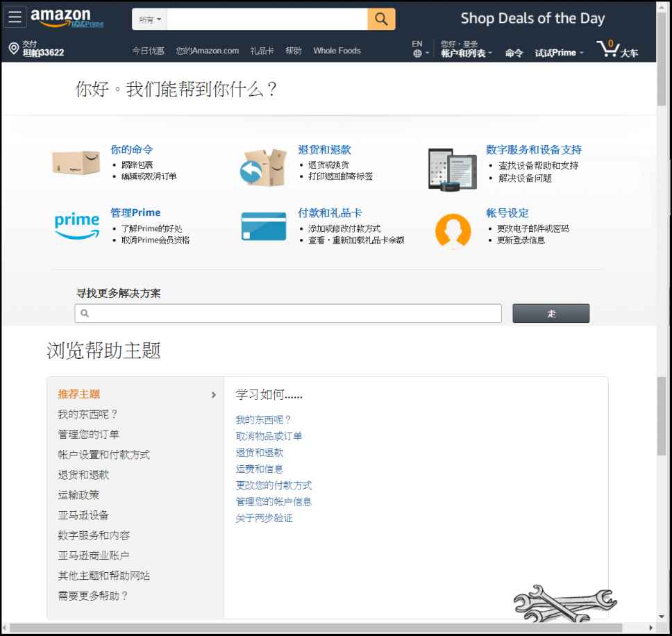Screen dimensions: 672x636
Task: Open 帮助 in the navigation bar
Action: 294,51
